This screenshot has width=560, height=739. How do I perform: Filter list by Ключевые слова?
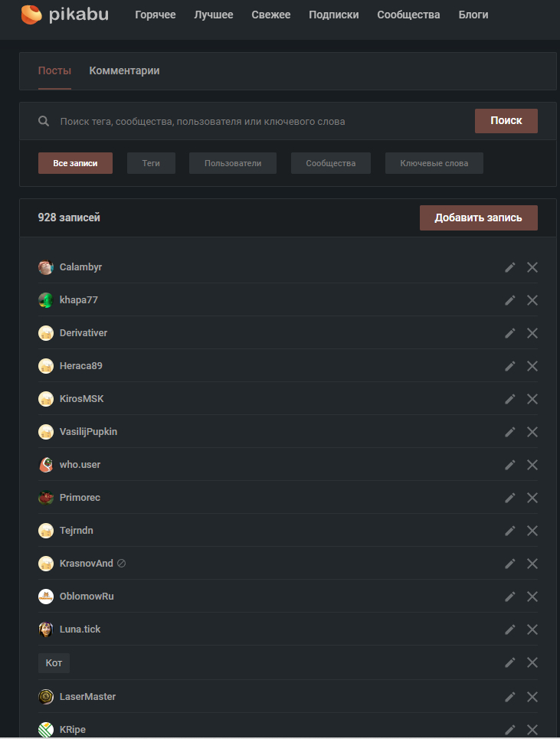[x=434, y=163]
